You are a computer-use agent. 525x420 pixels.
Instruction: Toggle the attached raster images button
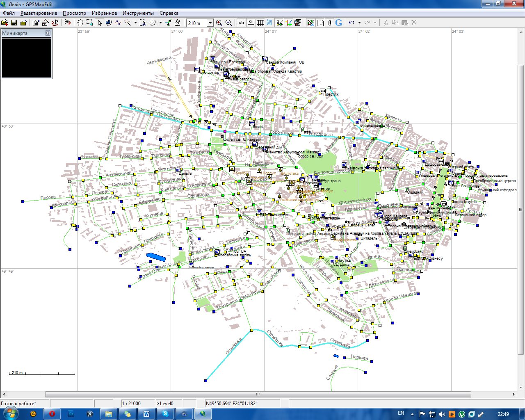(x=298, y=23)
